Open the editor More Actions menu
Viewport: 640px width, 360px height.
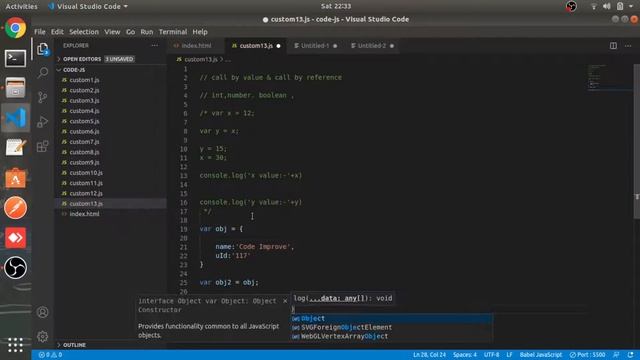[x=628, y=46]
